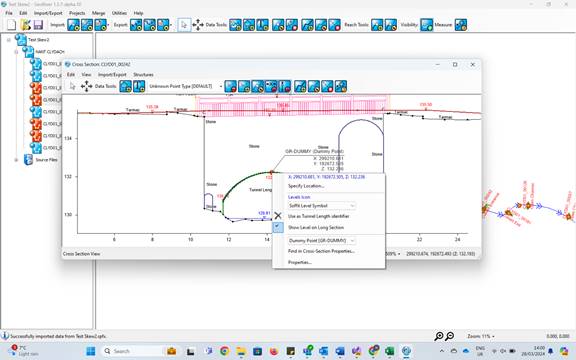Click the Measure tool icon
The image size is (576, 360).
click(461, 25)
